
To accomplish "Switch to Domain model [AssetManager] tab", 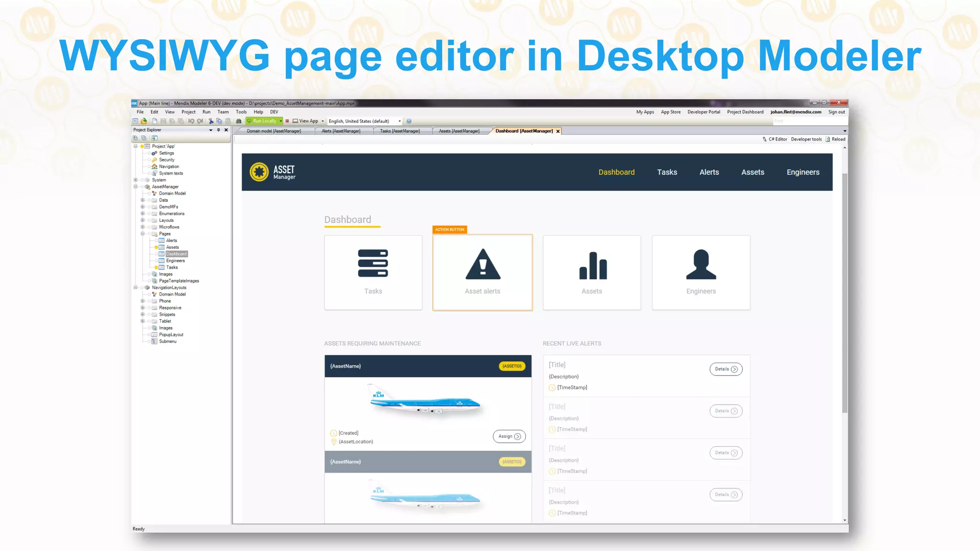I will 274,131.
